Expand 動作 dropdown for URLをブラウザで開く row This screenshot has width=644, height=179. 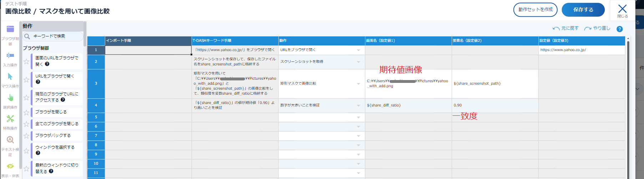[359, 50]
